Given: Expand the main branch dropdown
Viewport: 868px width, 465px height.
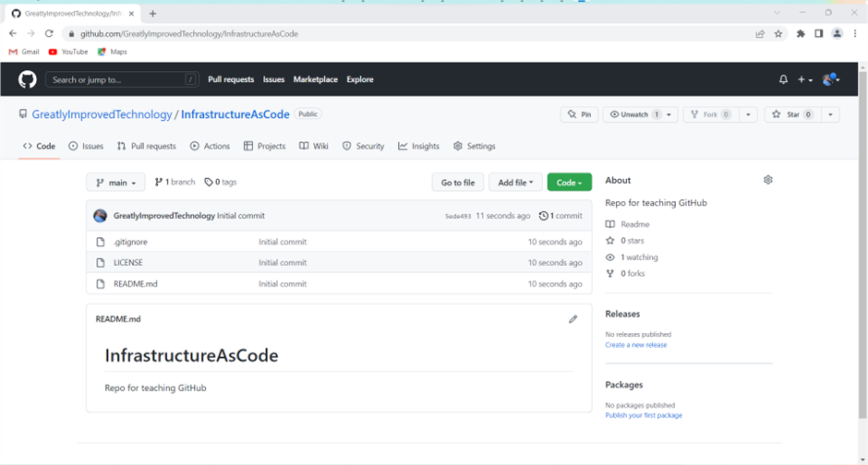Looking at the screenshot, I should tap(115, 183).
